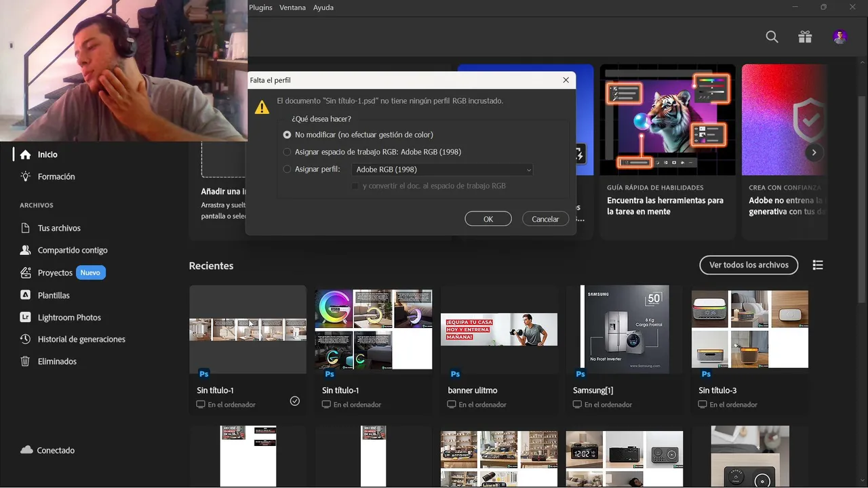This screenshot has width=868, height=488.
Task: Click the Conectado cloud icon
Action: coord(26,450)
